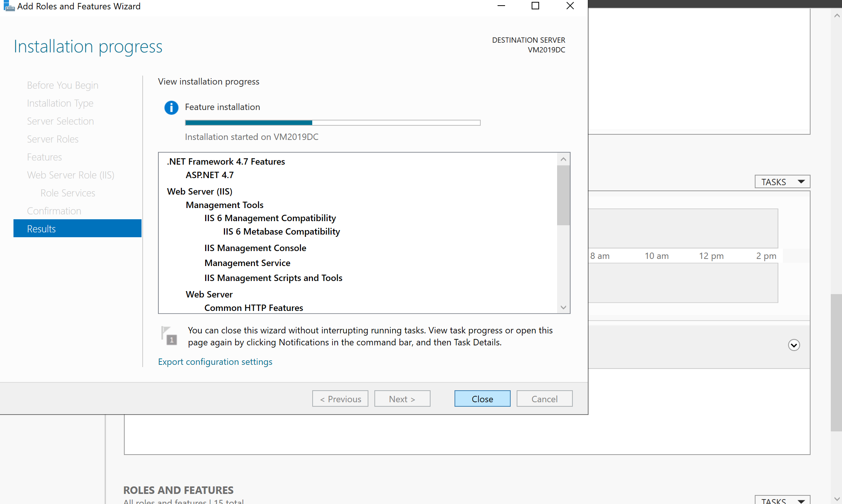
Task: Maximize the wizard window
Action: click(x=535, y=6)
